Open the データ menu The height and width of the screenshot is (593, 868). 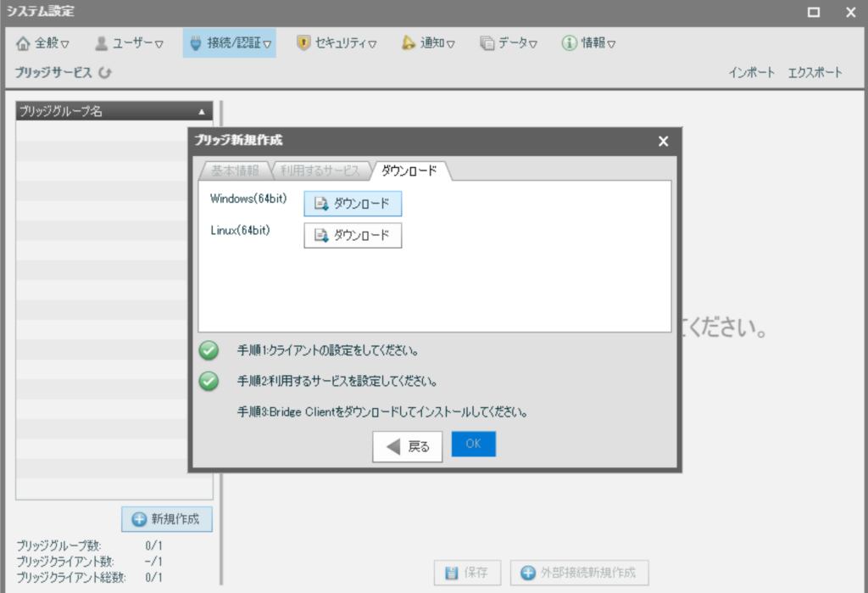tap(509, 43)
